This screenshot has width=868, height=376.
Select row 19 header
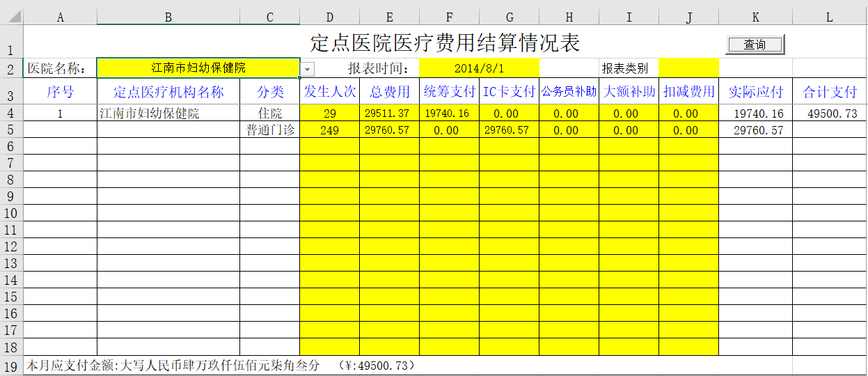tap(11, 366)
